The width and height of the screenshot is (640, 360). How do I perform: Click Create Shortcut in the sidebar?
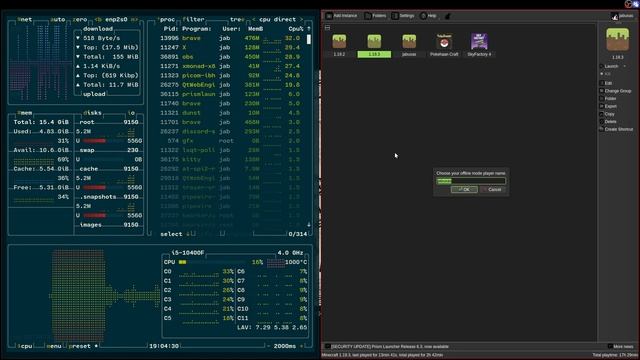tap(617, 129)
